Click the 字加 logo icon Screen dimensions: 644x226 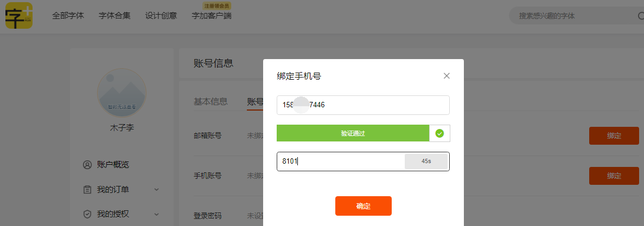(19, 15)
